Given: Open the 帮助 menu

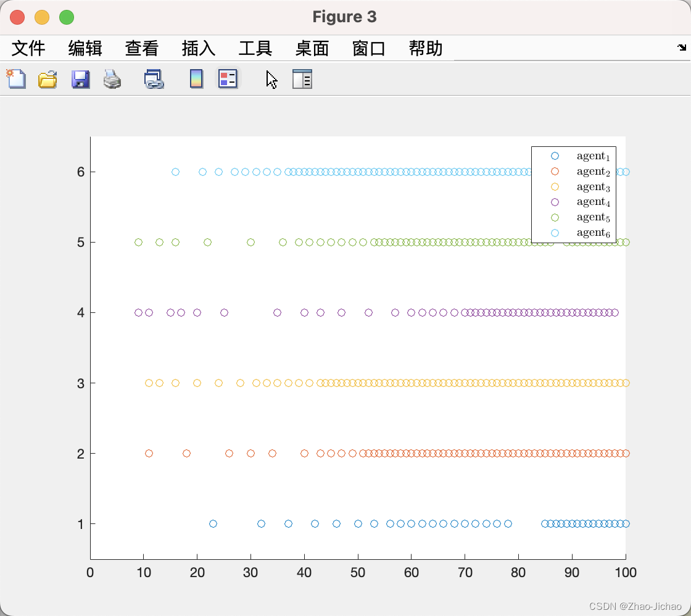Looking at the screenshot, I should pyautogui.click(x=426, y=48).
